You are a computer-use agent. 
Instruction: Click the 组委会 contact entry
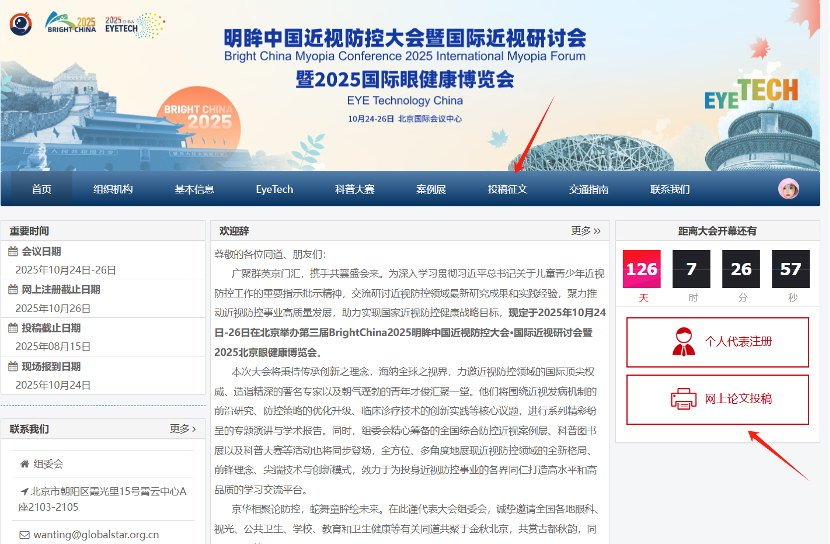click(x=48, y=464)
